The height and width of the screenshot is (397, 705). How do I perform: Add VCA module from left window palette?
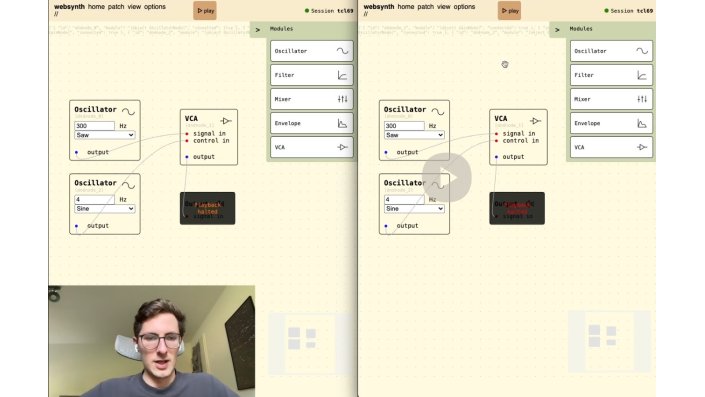click(x=312, y=147)
